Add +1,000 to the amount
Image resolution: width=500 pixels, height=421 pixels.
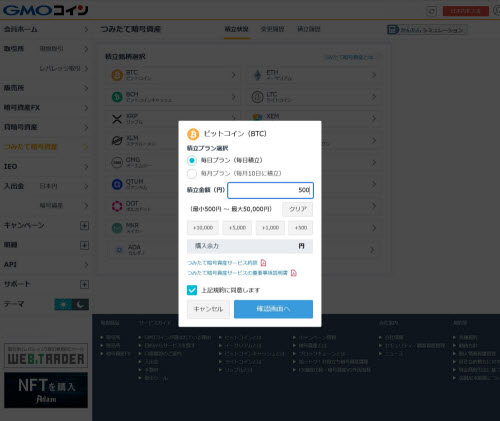270,228
